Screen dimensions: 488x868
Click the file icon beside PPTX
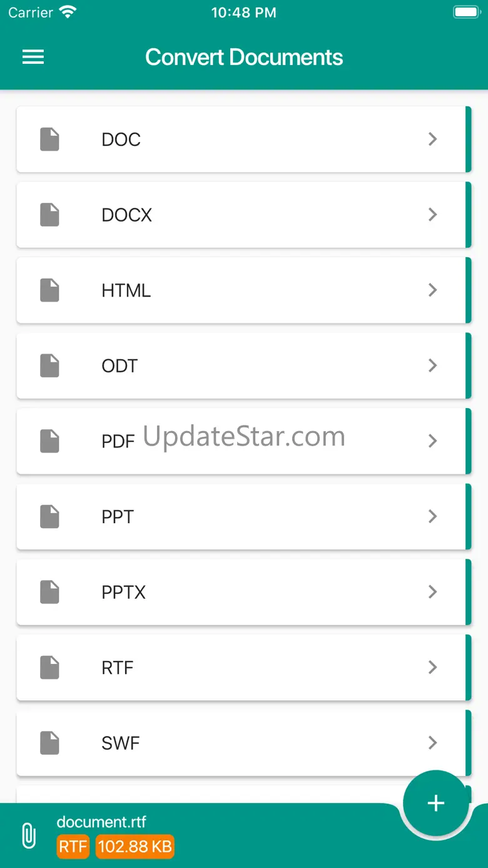(x=49, y=592)
